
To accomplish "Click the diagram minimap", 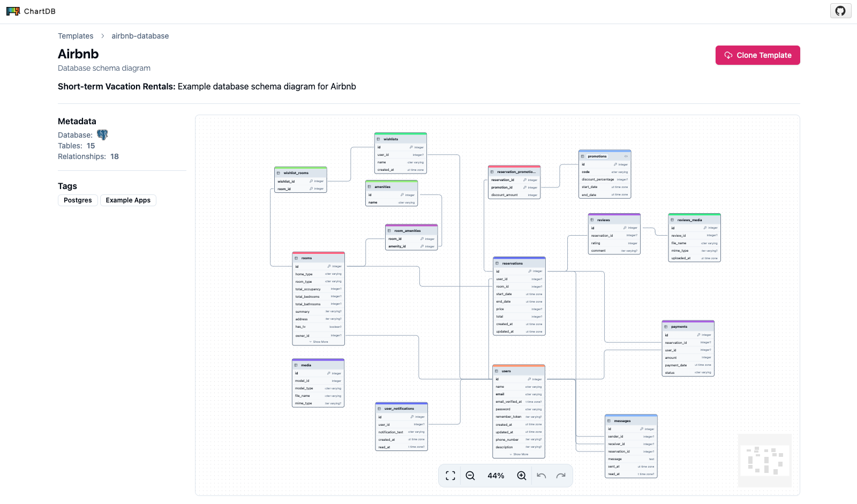I will [765, 461].
